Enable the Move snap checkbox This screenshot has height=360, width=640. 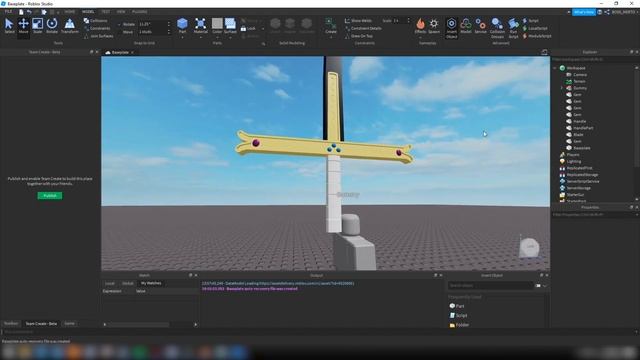120,32
